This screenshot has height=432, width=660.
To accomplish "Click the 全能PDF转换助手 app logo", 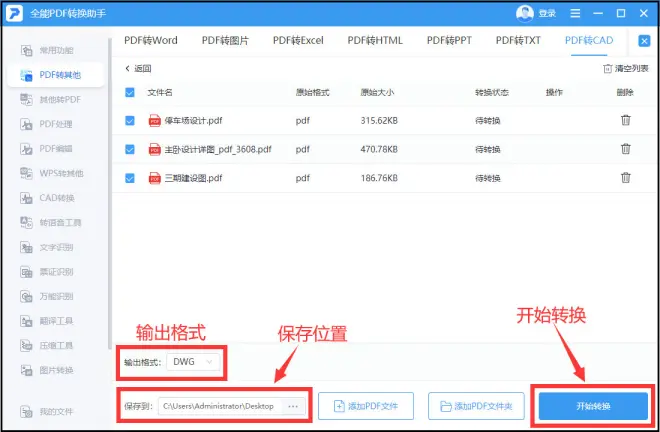I will point(14,13).
